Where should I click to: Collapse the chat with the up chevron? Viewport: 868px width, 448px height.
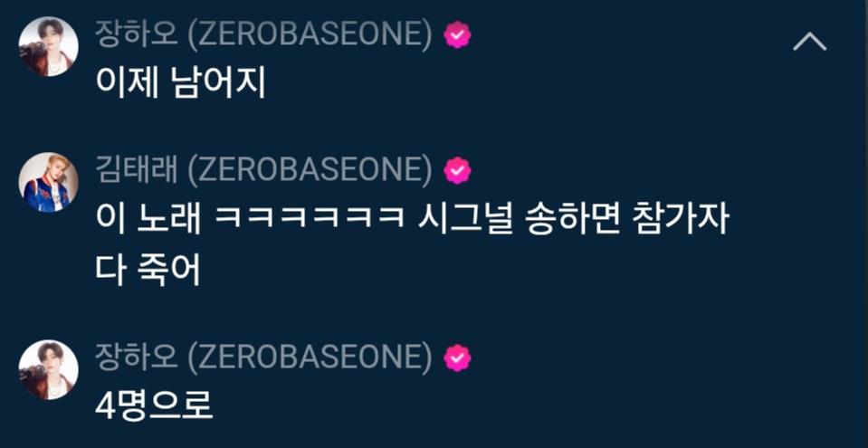click(x=809, y=42)
